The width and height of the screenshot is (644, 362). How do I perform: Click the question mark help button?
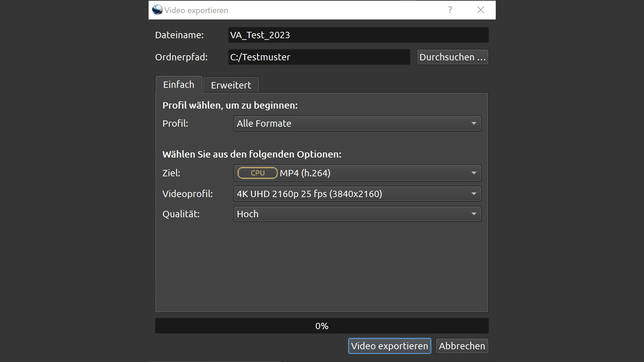tap(450, 10)
